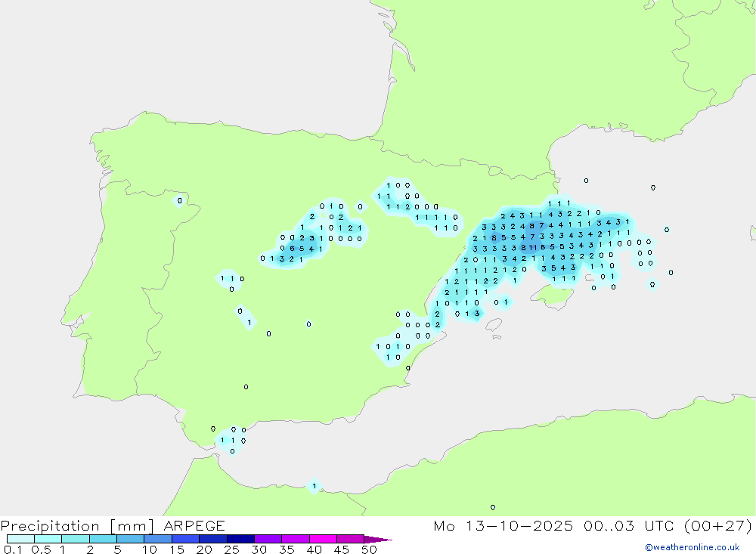Click the '45' legend scale label
Screen dimensions: 756x554
click(342, 549)
